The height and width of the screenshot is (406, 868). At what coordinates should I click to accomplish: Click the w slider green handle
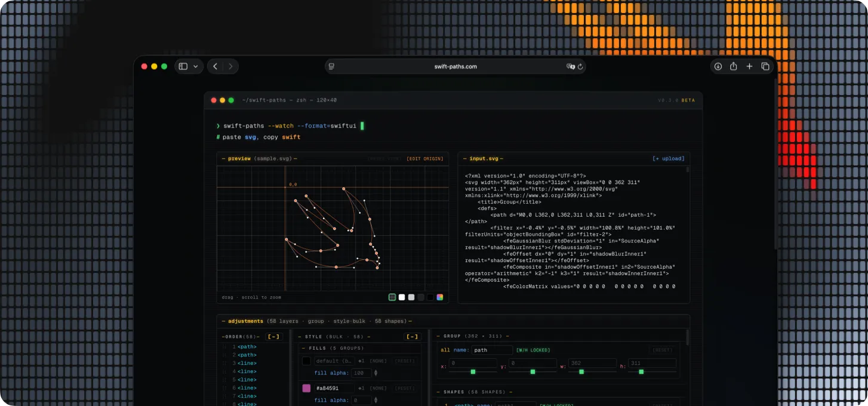(x=581, y=371)
